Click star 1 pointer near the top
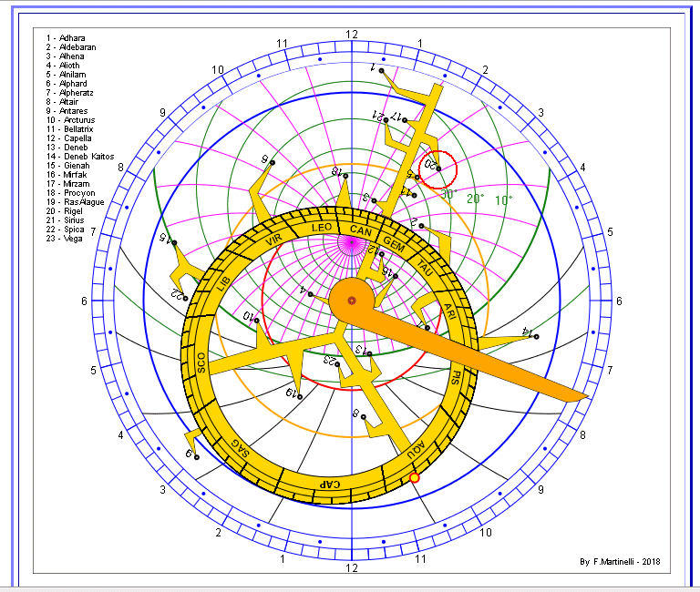Image resolution: width=700 pixels, height=592 pixels. 382,71
